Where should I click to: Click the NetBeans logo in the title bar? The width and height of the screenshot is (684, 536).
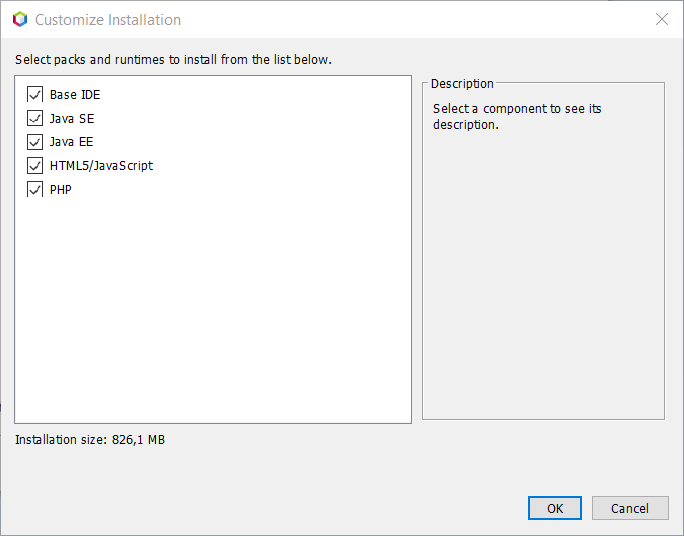(x=20, y=20)
